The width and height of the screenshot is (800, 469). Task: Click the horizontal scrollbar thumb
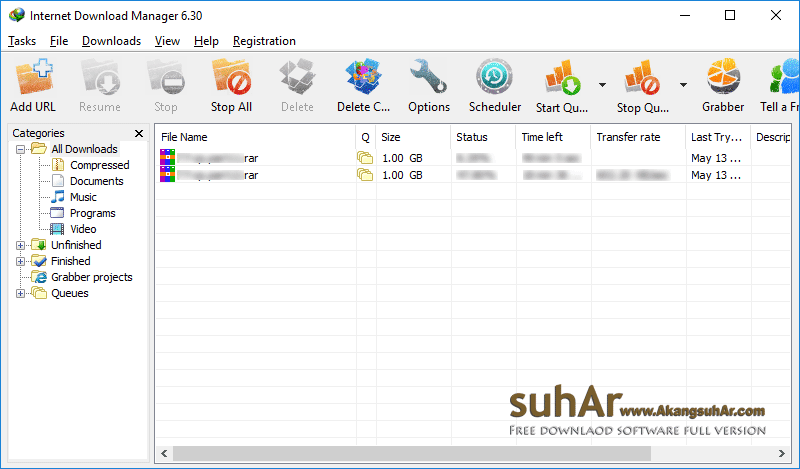pos(412,453)
